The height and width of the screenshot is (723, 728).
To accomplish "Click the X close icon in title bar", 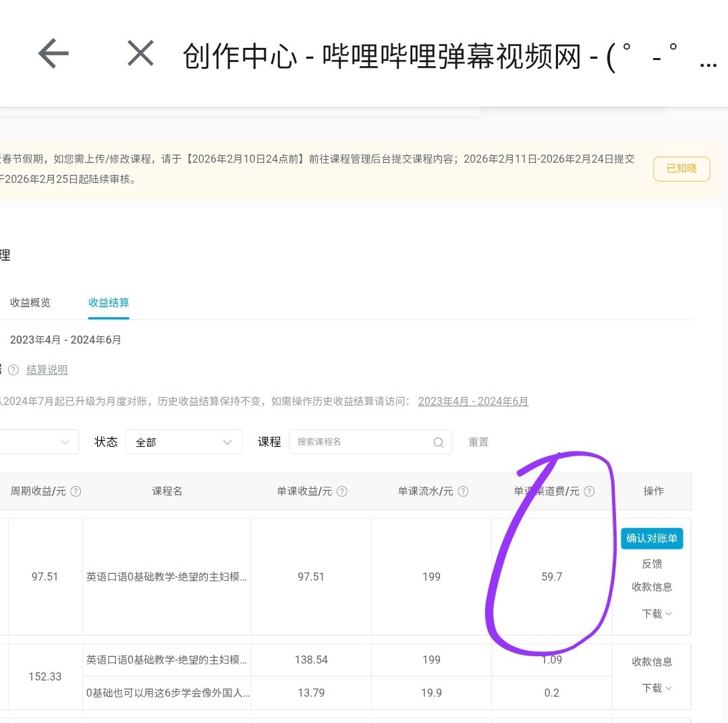I will pos(140,53).
